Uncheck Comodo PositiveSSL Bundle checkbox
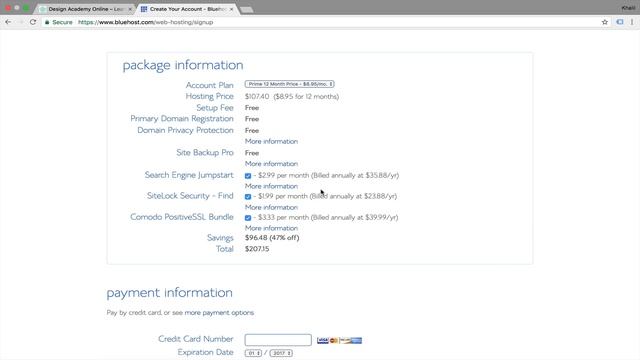This screenshot has height=360, width=640. coord(248,218)
